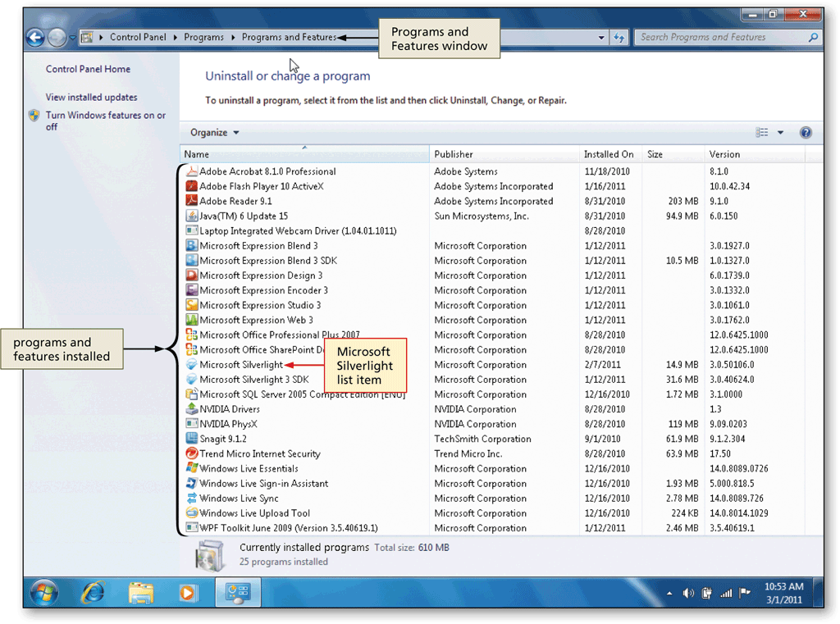Select the WPF Toolkit June 2009 icon
Viewport: 840px width, 624px height.
point(191,528)
